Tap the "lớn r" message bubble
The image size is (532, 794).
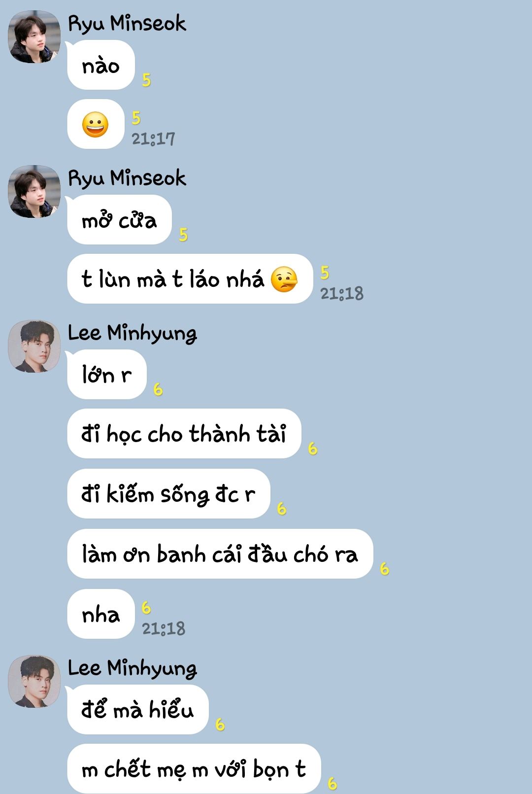pyautogui.click(x=107, y=375)
